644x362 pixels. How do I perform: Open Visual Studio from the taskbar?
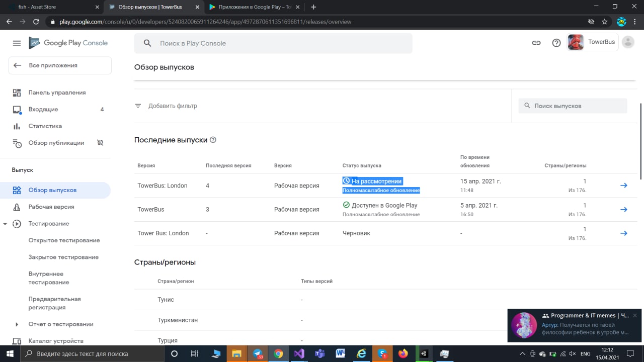(299, 353)
